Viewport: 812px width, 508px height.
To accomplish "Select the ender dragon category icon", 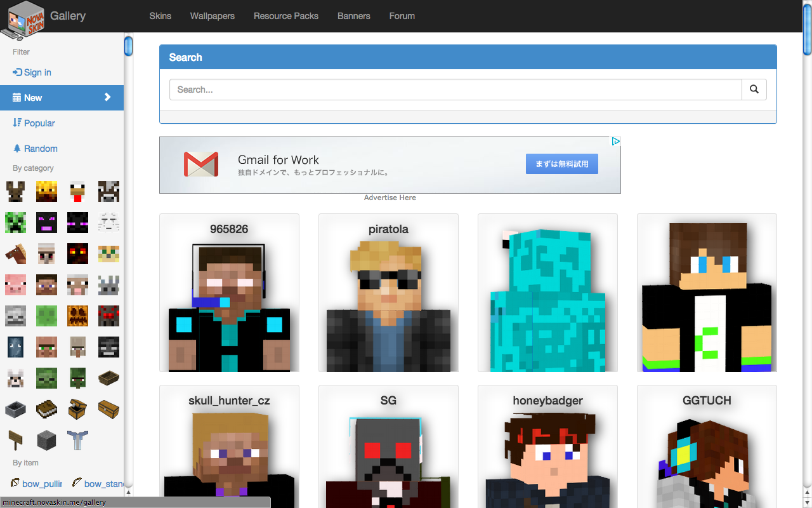I will 46,222.
